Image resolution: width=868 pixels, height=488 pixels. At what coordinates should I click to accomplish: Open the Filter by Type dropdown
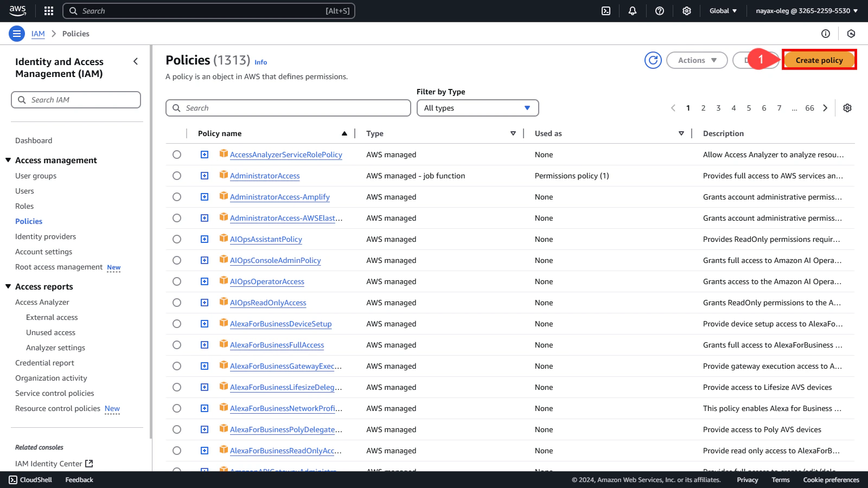tap(477, 108)
